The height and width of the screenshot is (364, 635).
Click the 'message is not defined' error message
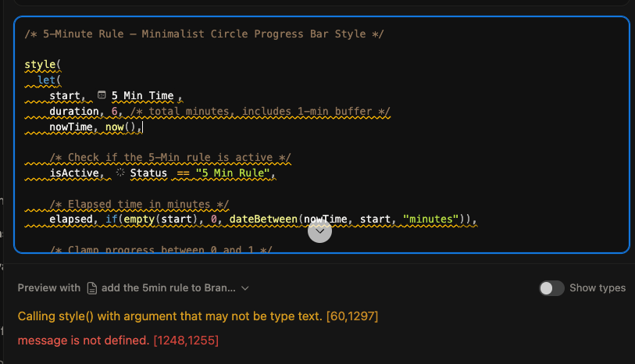[118, 341]
